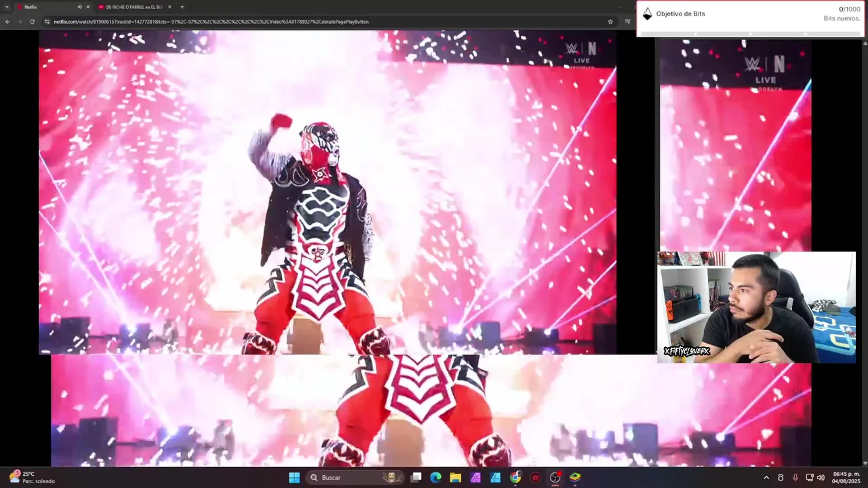Open a new browser tab
This screenshot has width=868, height=488.
tap(182, 7)
